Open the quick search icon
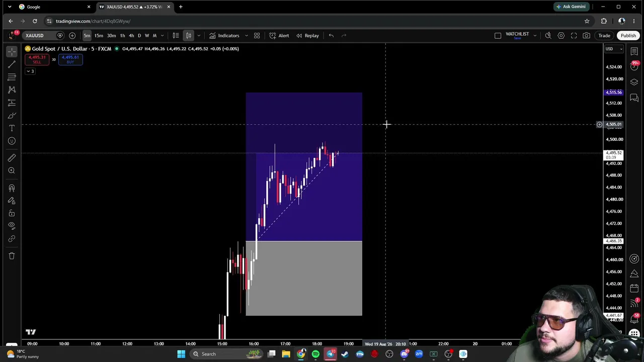Viewport: 644px width, 362px height. (548, 36)
